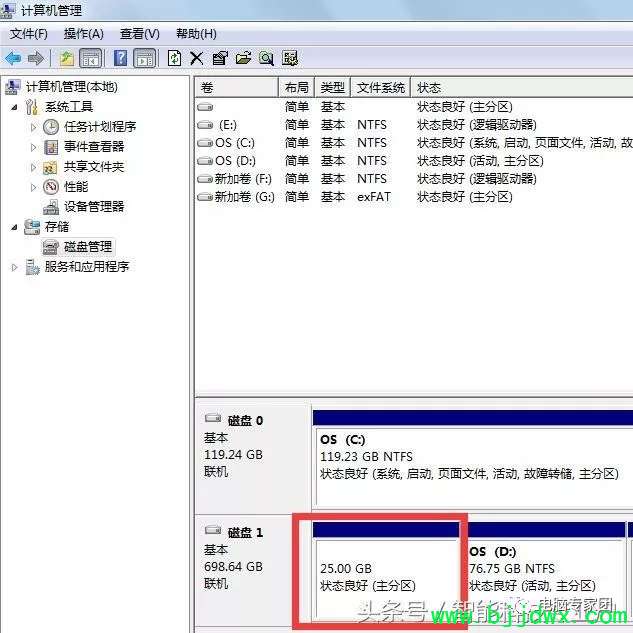The image size is (633, 633).
Task: Select the OS (C:) volume row
Action: pos(414,143)
